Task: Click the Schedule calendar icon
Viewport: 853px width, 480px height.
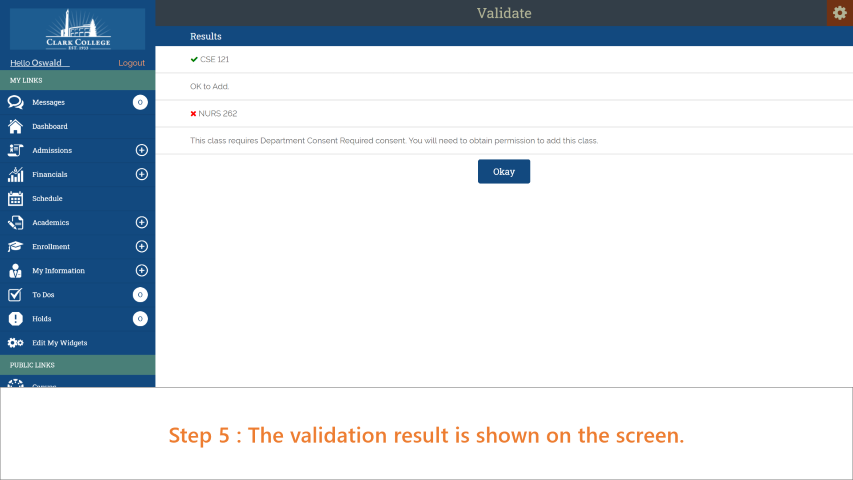Action: pos(15,198)
